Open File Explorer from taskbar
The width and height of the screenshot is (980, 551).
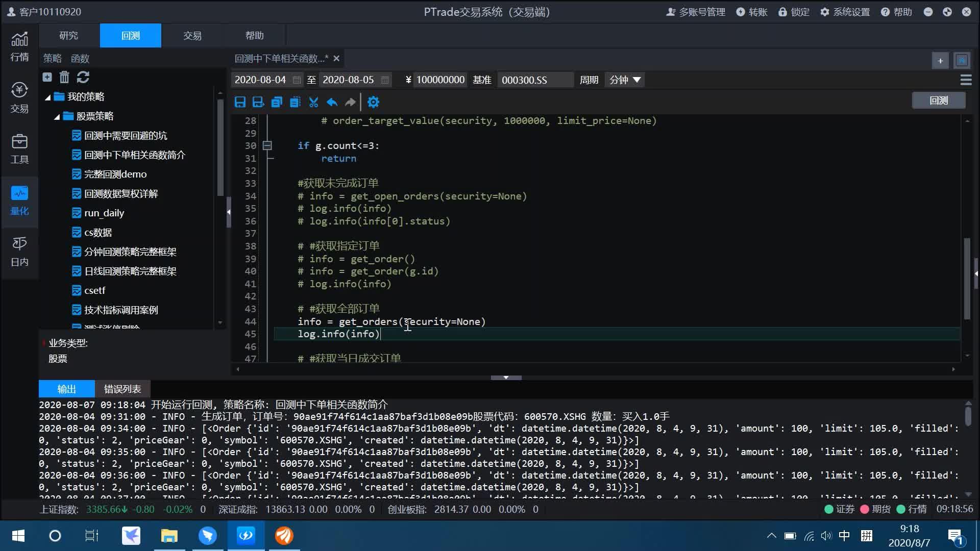coord(169,536)
